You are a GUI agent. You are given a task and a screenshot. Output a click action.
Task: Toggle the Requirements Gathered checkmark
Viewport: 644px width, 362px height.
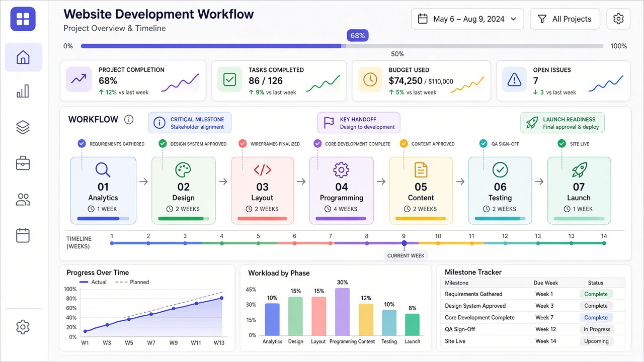82,143
